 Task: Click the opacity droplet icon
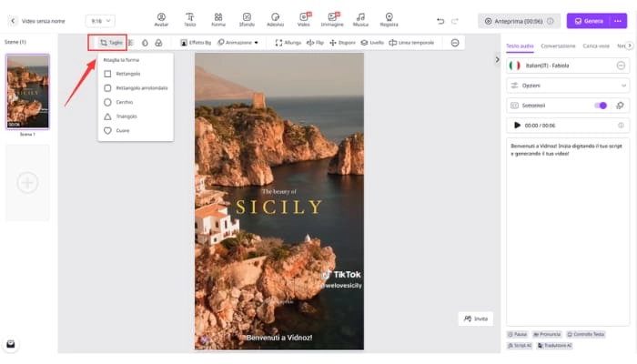tap(145, 43)
